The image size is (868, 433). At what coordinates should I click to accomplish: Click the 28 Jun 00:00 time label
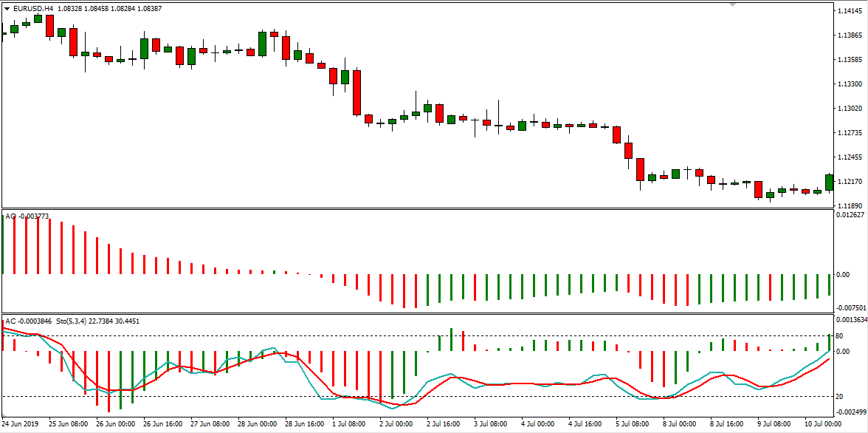256,425
